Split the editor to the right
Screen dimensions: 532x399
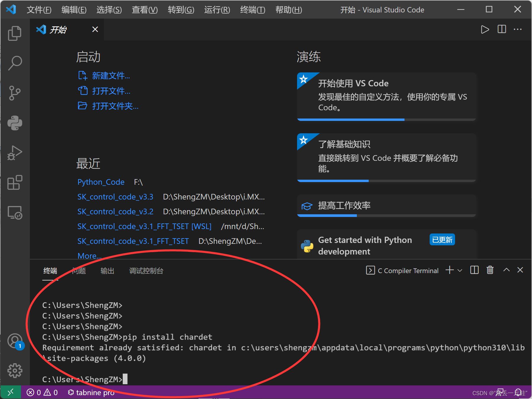pyautogui.click(x=502, y=29)
